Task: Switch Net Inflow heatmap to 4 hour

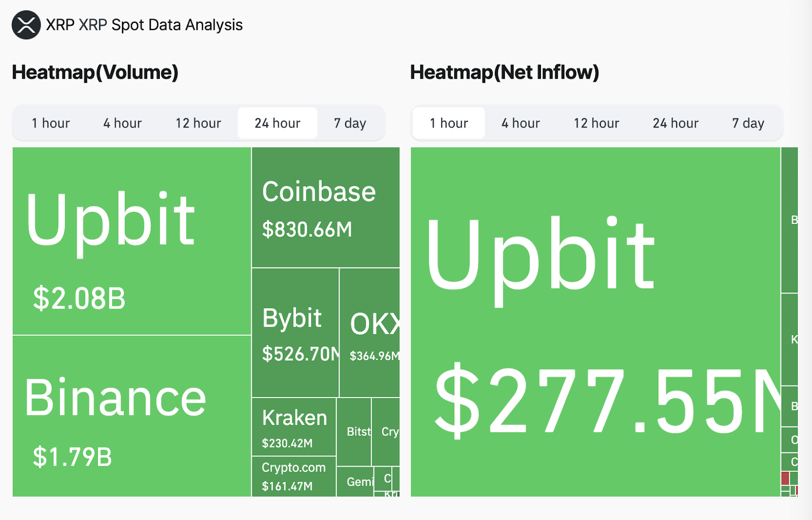Action: 521,123
